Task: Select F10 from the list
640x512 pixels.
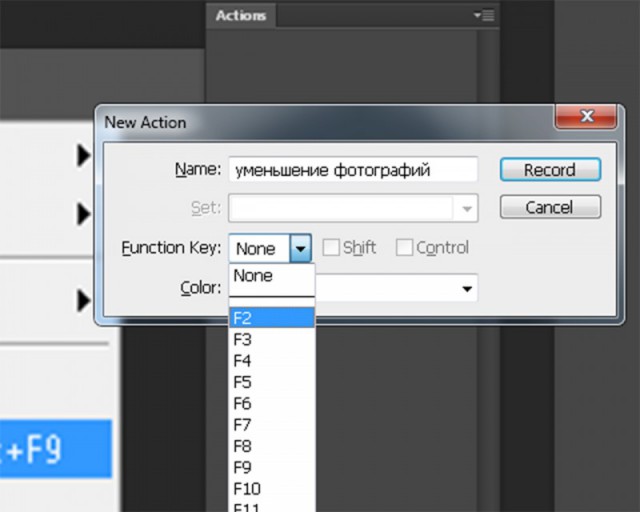Action: pyautogui.click(x=272, y=488)
